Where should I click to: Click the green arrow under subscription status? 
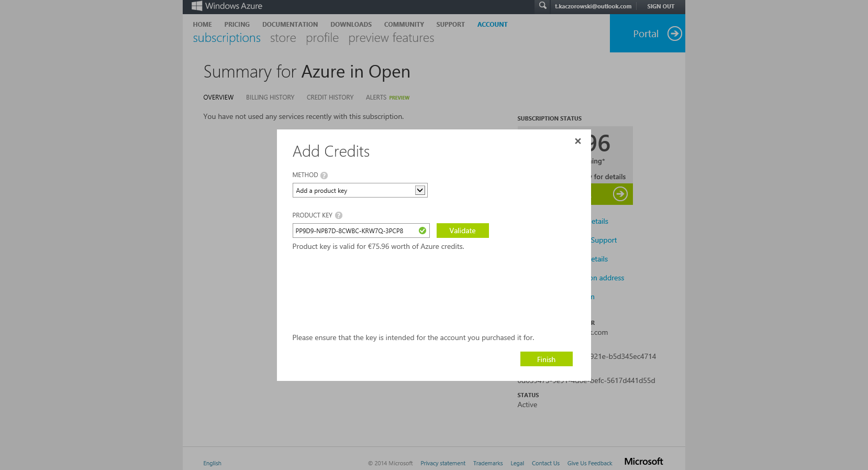coord(620,194)
